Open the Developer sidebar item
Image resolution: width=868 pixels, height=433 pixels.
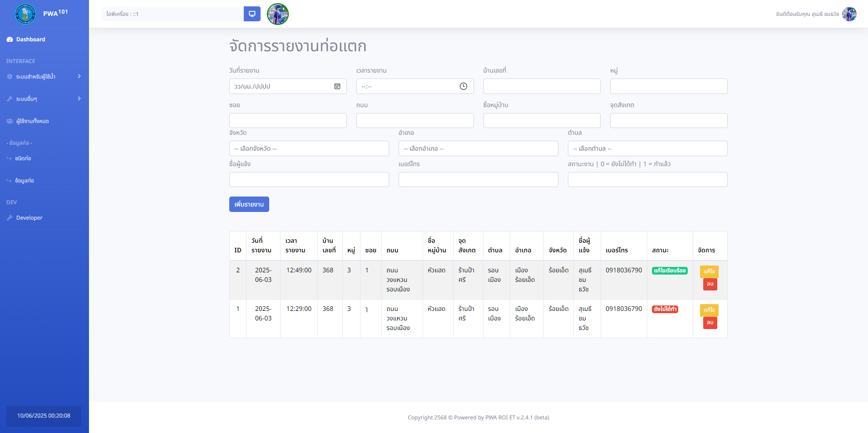(29, 218)
